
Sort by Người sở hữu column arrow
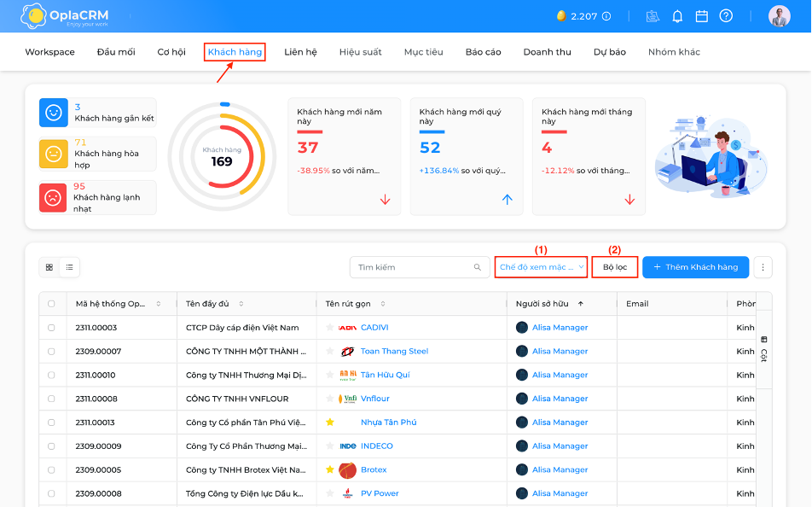coord(581,304)
